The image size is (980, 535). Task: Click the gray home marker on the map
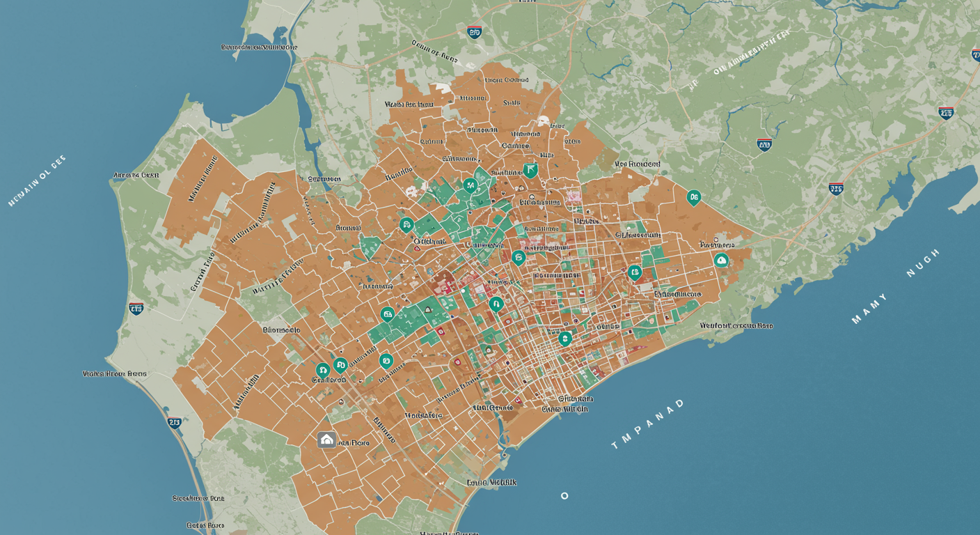(326, 440)
